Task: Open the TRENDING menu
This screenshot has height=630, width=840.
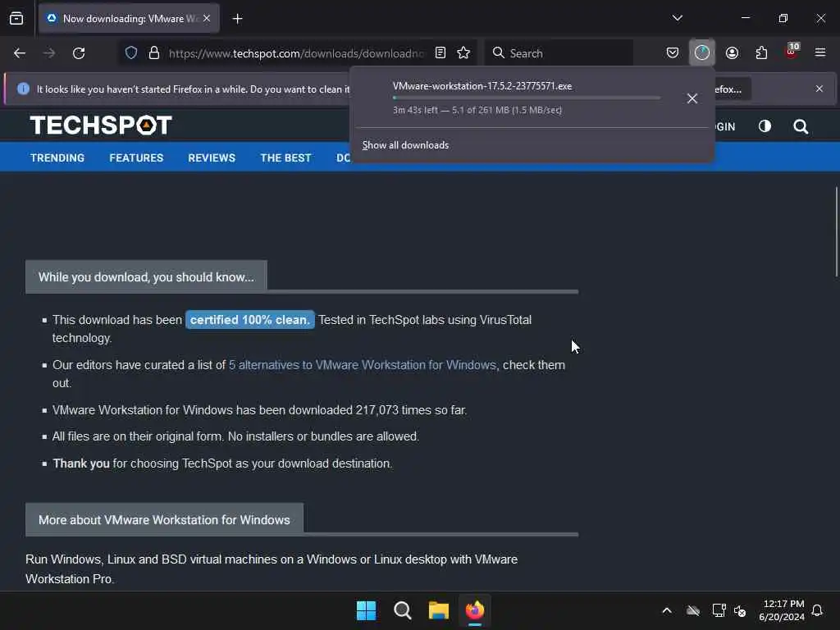Action: (57, 158)
